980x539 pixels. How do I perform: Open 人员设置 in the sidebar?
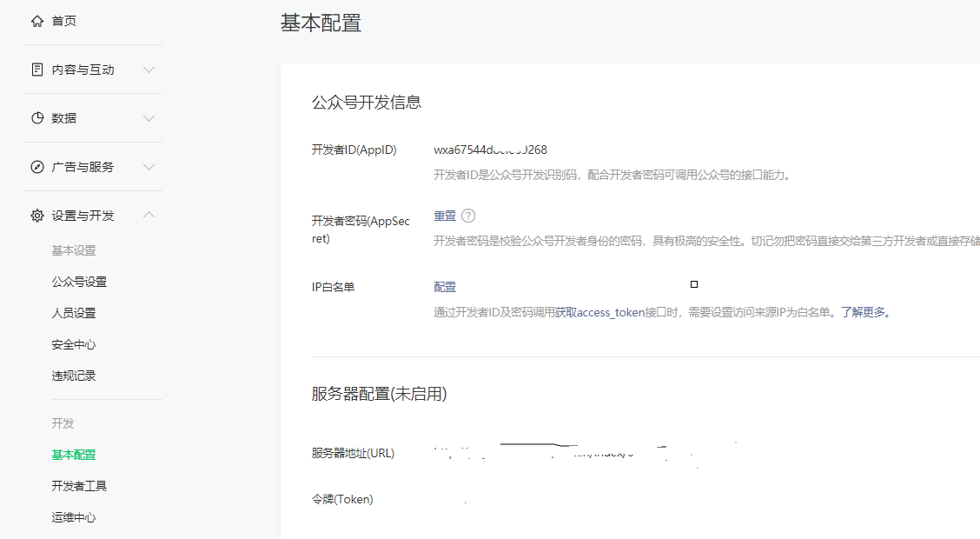click(74, 313)
